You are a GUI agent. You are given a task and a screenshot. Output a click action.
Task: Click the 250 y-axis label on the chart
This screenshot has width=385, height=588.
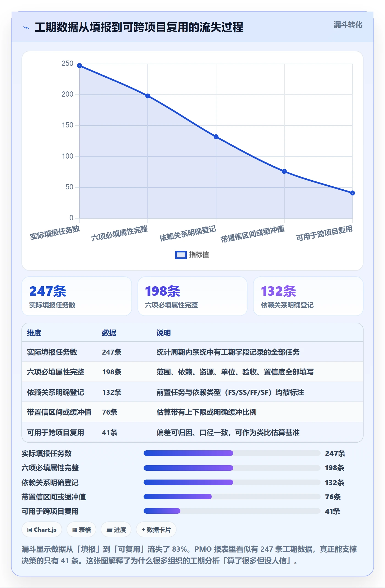[x=67, y=64]
